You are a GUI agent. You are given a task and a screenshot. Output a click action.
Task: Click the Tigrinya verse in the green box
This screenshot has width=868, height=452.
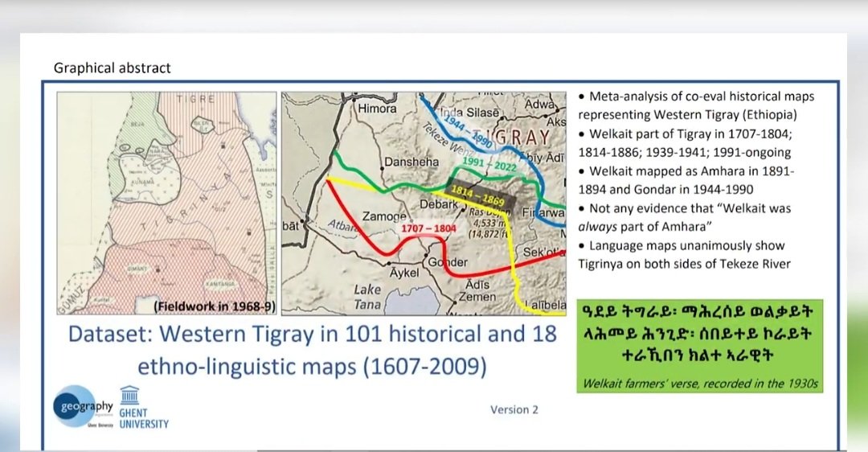(x=697, y=333)
